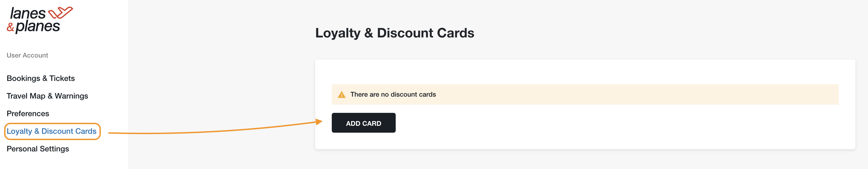Click 'There are no discount cards' message text

coord(393,95)
